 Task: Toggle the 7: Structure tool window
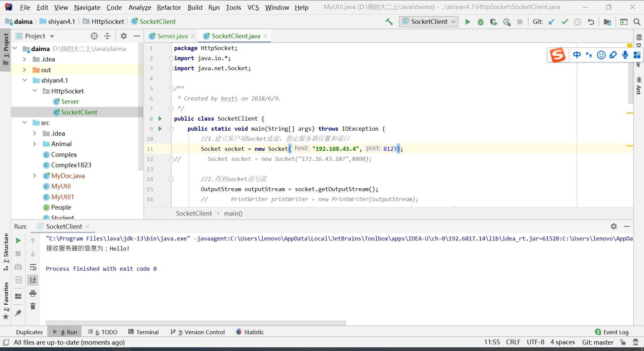click(6, 252)
